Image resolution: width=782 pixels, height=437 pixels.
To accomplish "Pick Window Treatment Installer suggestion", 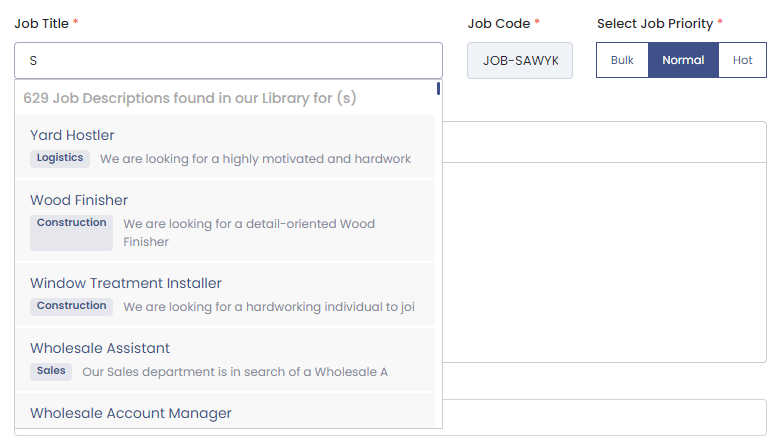I will tap(126, 283).
